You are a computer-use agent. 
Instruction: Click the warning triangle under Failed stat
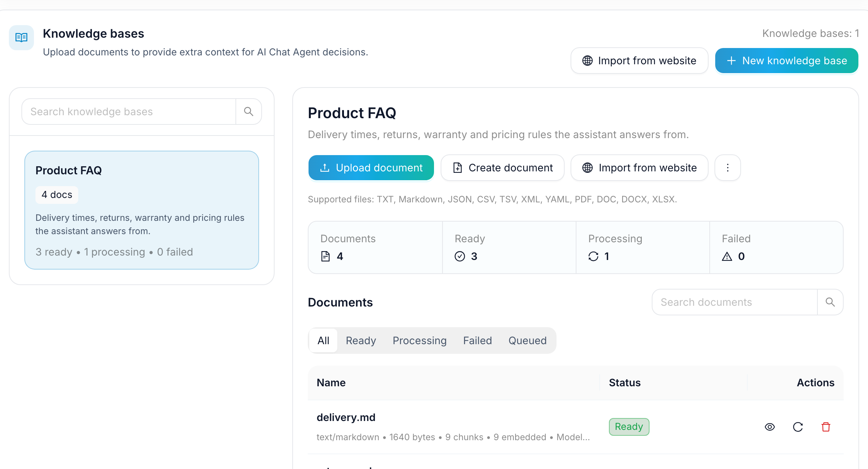coord(727,256)
